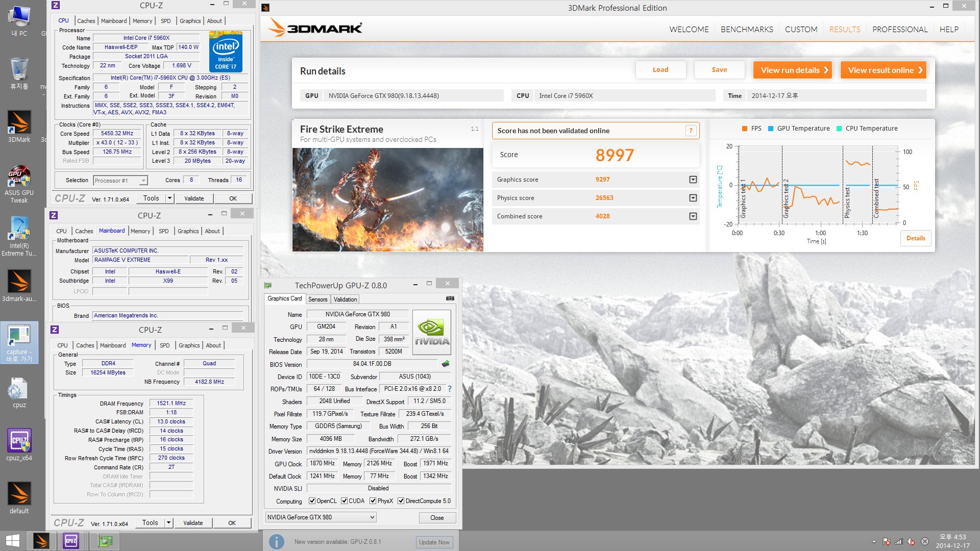
Task: Open the GPU selector dropdown in GPU-Z
Action: coord(372,517)
